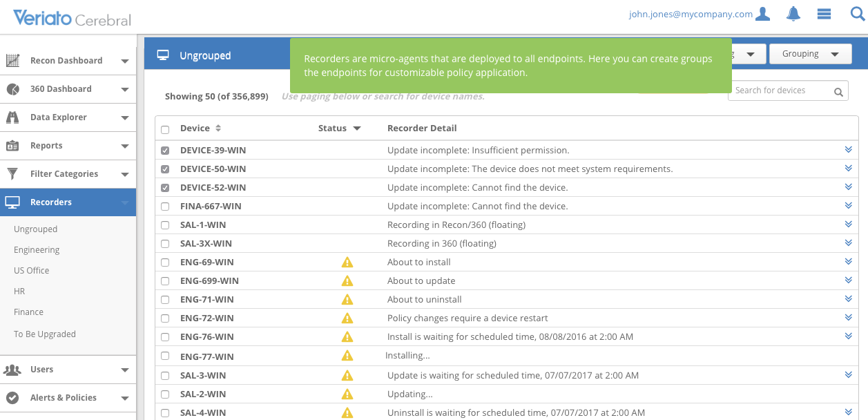868x420 pixels.
Task: Open the Ungrouped recorders group
Action: click(x=35, y=229)
